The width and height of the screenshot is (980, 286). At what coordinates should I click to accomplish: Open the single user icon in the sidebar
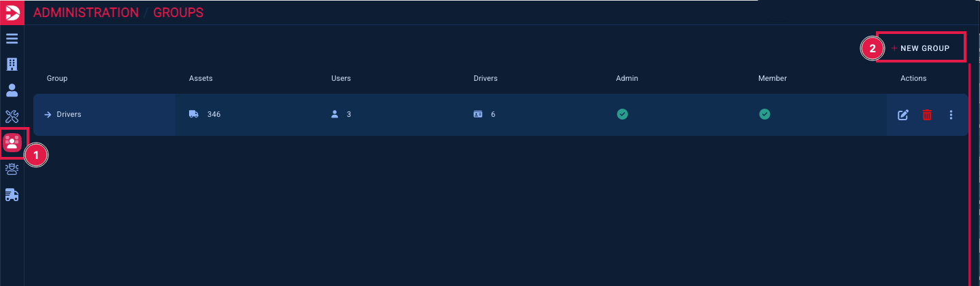(12, 90)
